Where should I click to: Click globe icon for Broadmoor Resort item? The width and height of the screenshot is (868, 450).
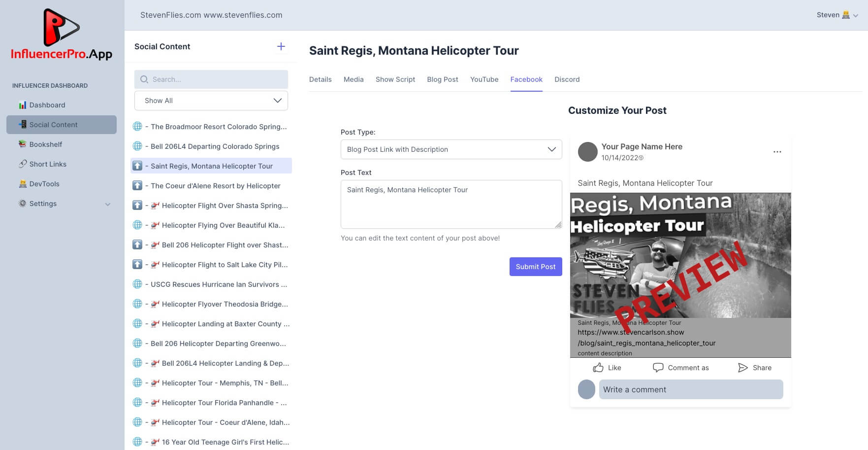pyautogui.click(x=137, y=126)
